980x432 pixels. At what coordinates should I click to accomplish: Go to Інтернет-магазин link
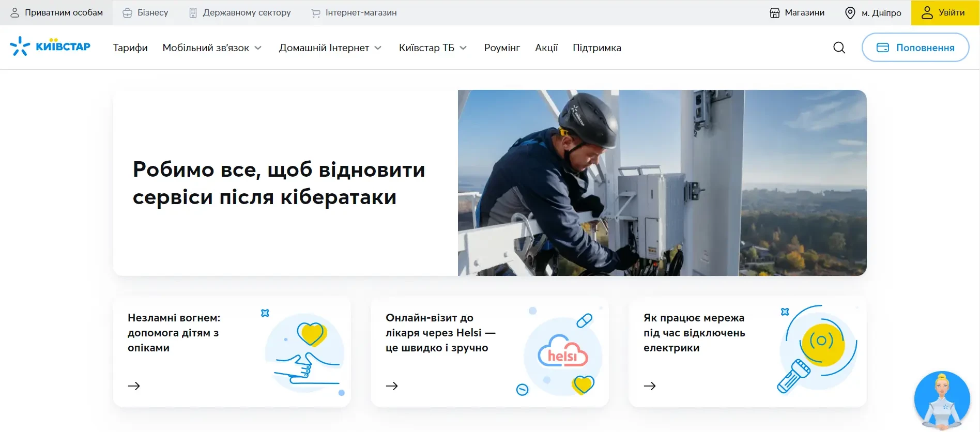click(x=354, y=13)
